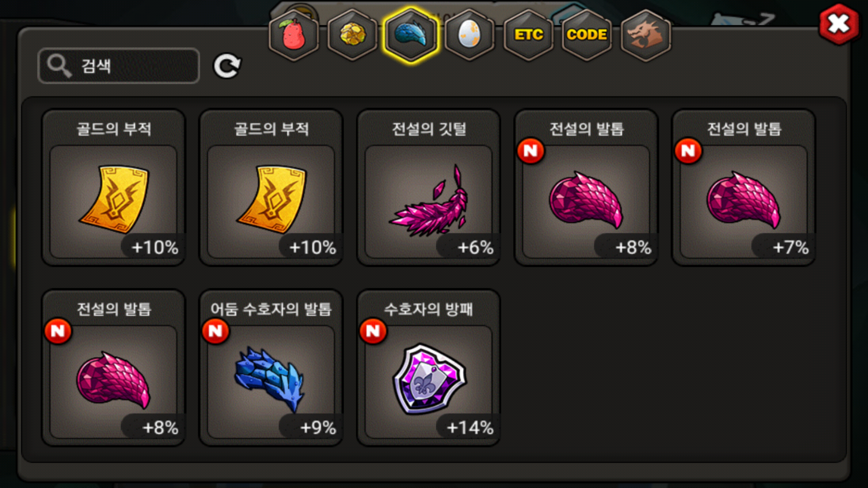
Task: Select the blue dragon claw tab
Action: (x=411, y=35)
